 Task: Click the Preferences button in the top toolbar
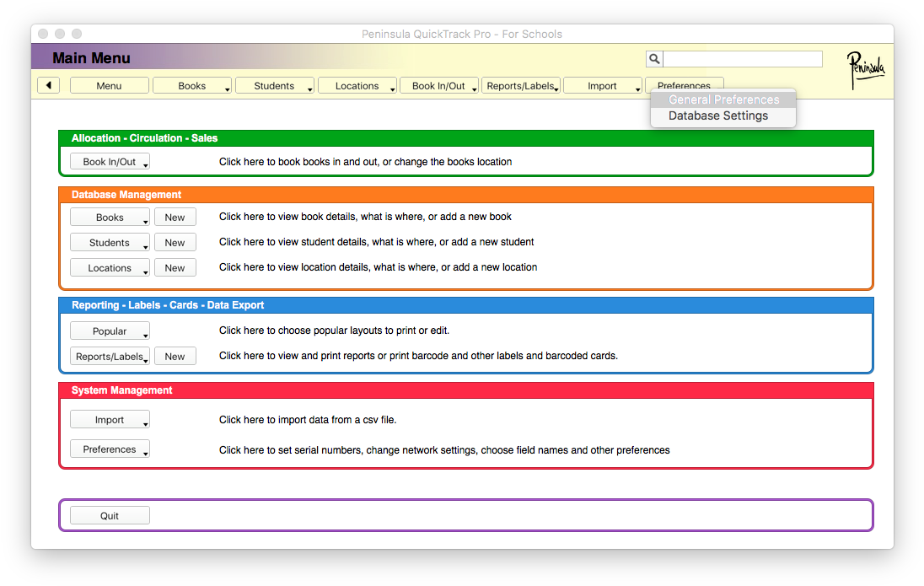[685, 84]
